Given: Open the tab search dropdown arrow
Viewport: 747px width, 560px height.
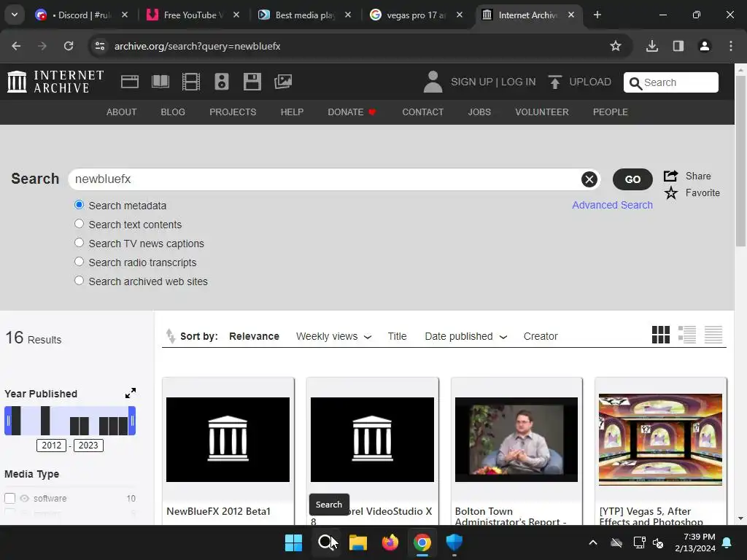Looking at the screenshot, I should [15, 15].
